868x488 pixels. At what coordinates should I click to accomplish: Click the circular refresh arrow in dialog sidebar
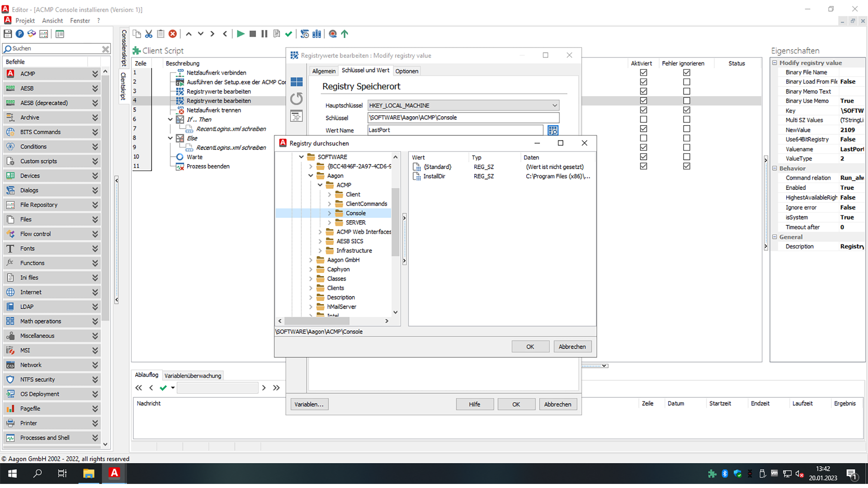[297, 99]
